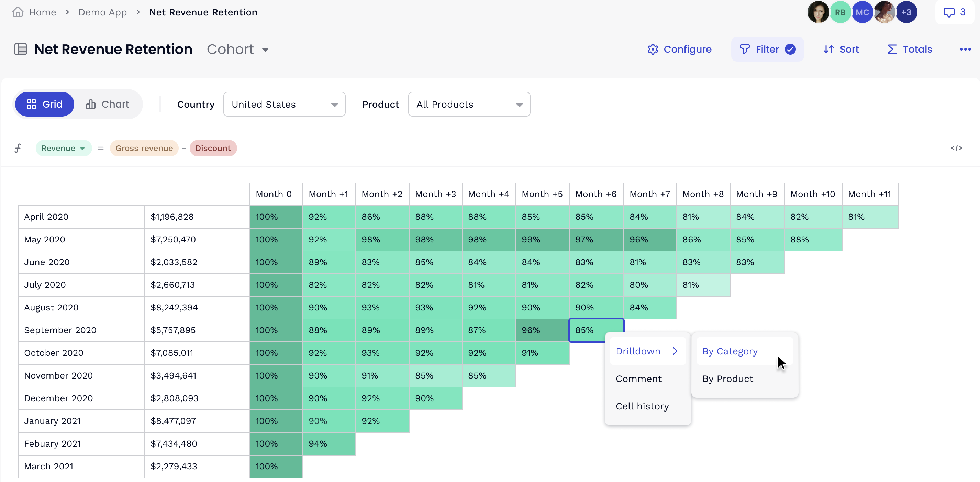
Task: Click the RB user avatar
Action: [x=840, y=13]
